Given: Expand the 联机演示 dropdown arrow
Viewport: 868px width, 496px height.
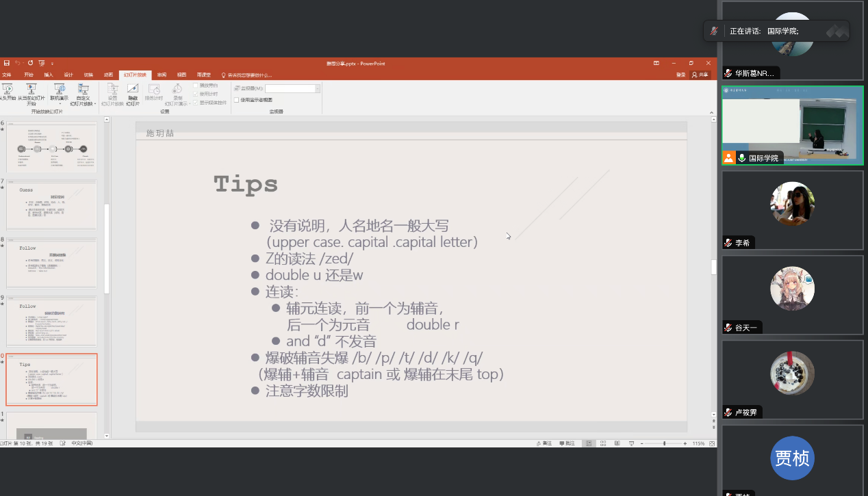Looking at the screenshot, I should [x=60, y=104].
